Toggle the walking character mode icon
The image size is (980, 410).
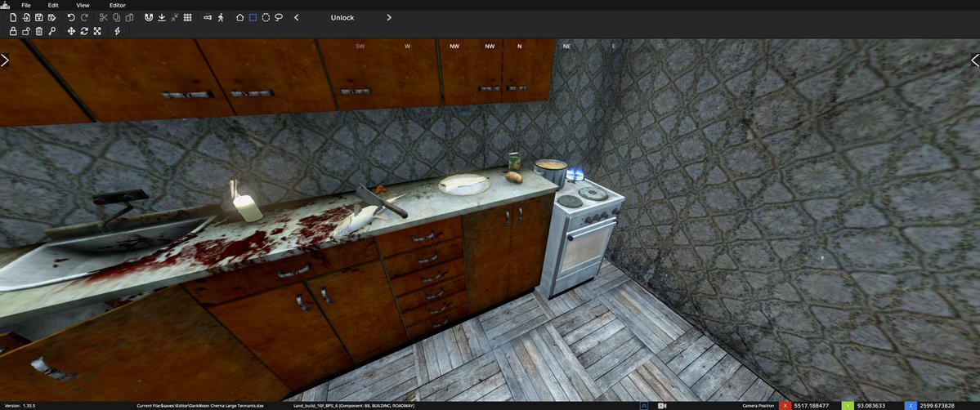coord(221,17)
